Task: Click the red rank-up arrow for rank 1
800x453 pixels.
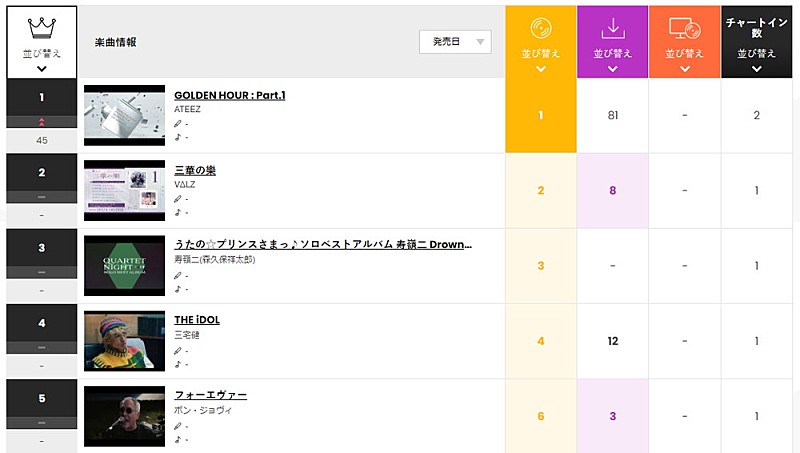Action: [x=42, y=121]
